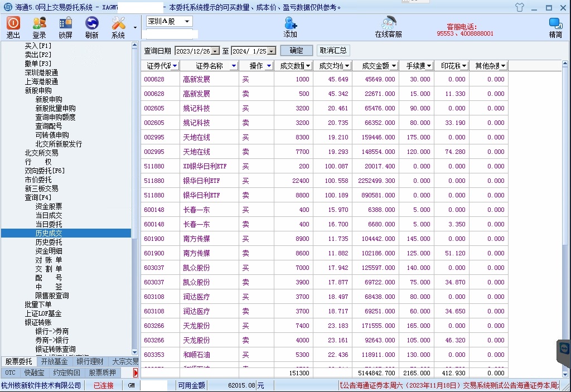Click the 已连接 connection status

104,385
